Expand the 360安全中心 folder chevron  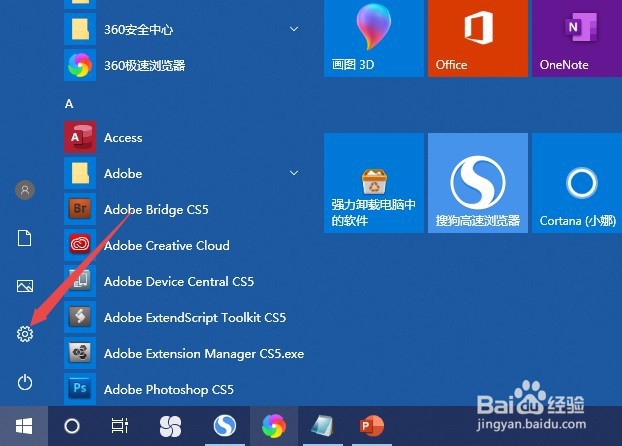294,29
